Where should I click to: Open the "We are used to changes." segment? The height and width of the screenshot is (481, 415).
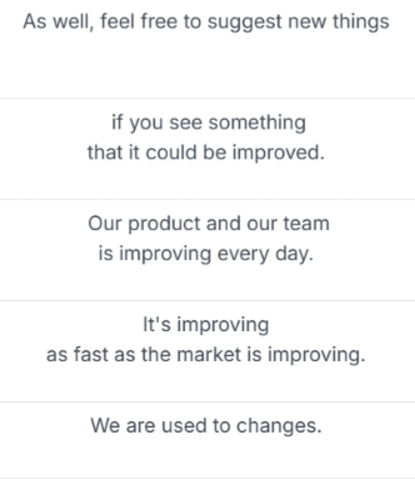[206, 426]
